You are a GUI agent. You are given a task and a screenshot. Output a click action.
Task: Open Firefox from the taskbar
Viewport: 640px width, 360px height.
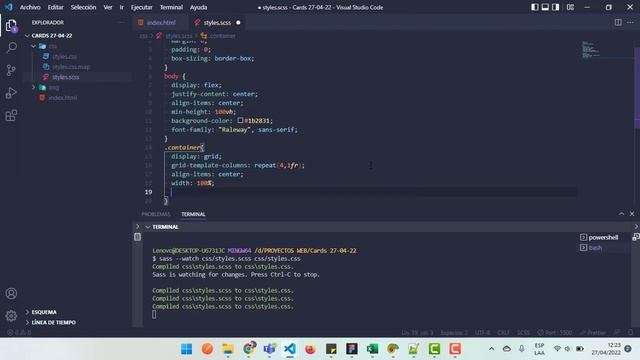310,349
